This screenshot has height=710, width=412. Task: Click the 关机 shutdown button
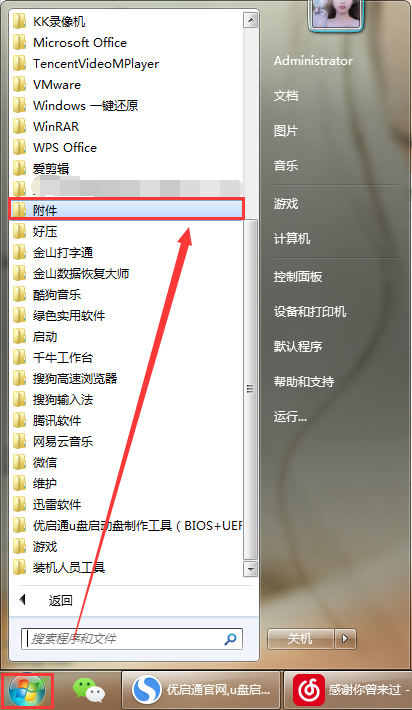pyautogui.click(x=301, y=639)
